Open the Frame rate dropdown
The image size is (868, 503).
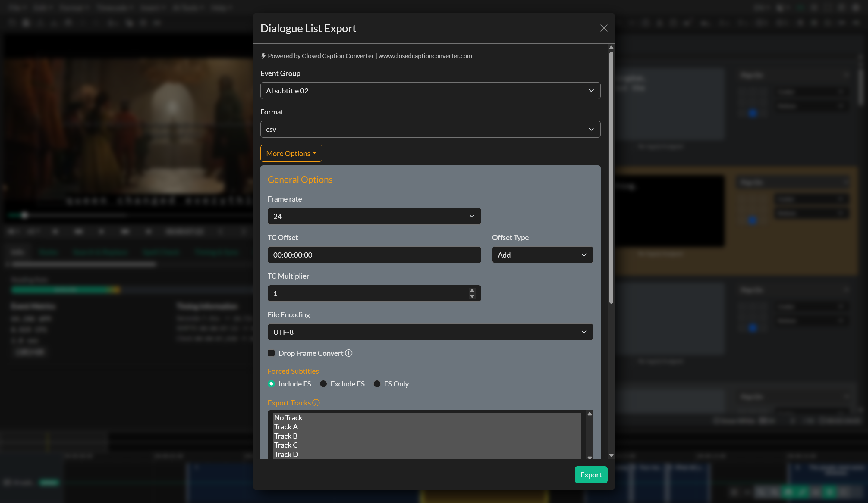pos(374,216)
